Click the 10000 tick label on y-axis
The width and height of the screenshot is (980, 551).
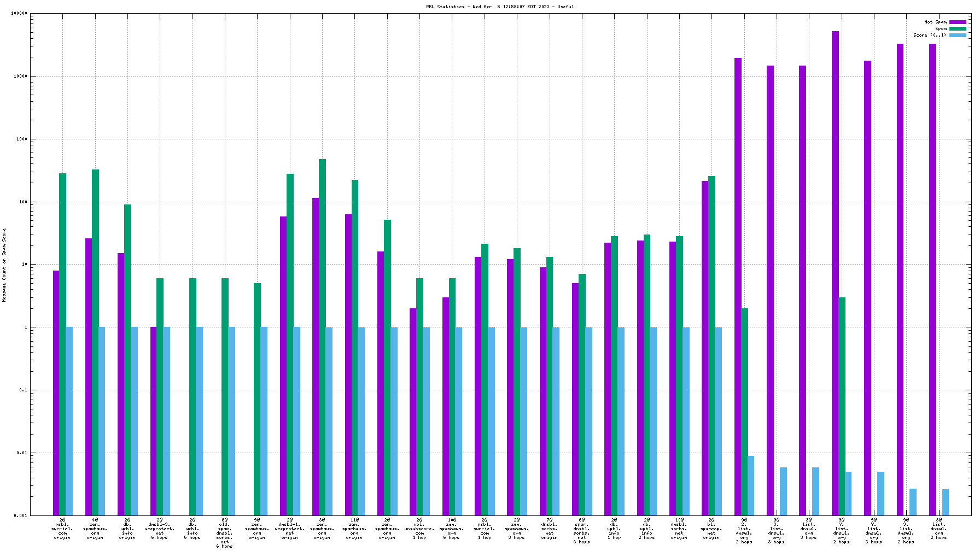pyautogui.click(x=20, y=77)
